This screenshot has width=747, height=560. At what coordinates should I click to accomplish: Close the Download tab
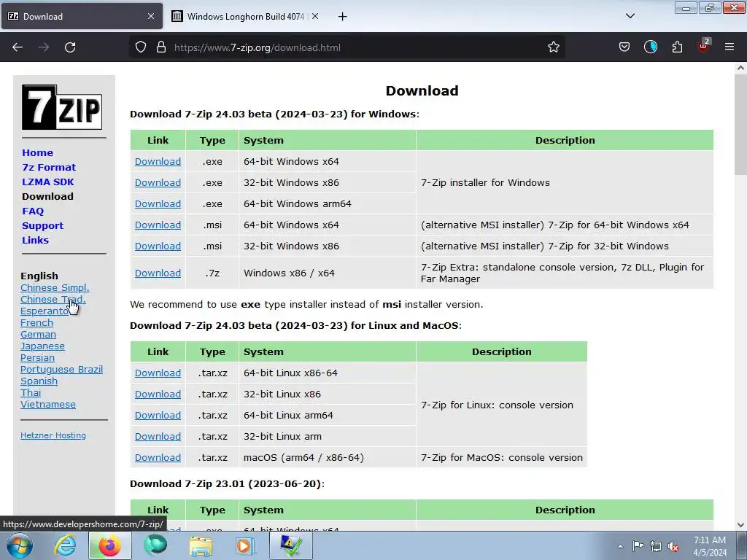[150, 17]
